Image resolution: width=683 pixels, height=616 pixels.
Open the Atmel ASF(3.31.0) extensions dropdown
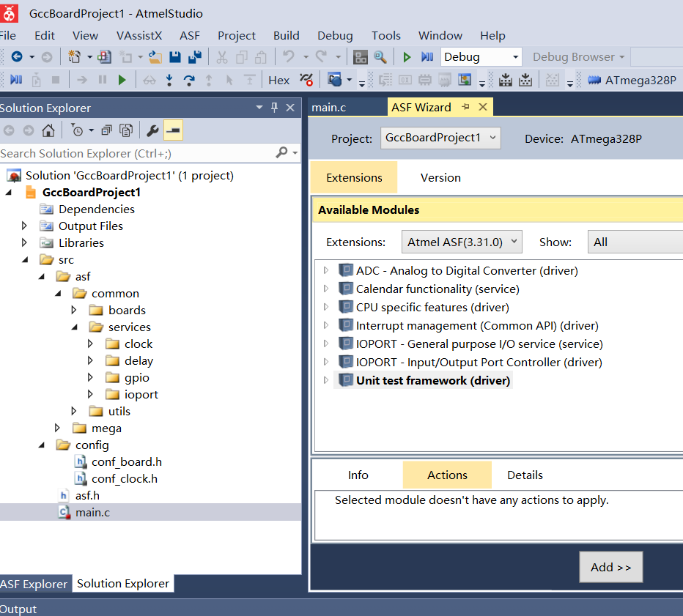click(462, 242)
